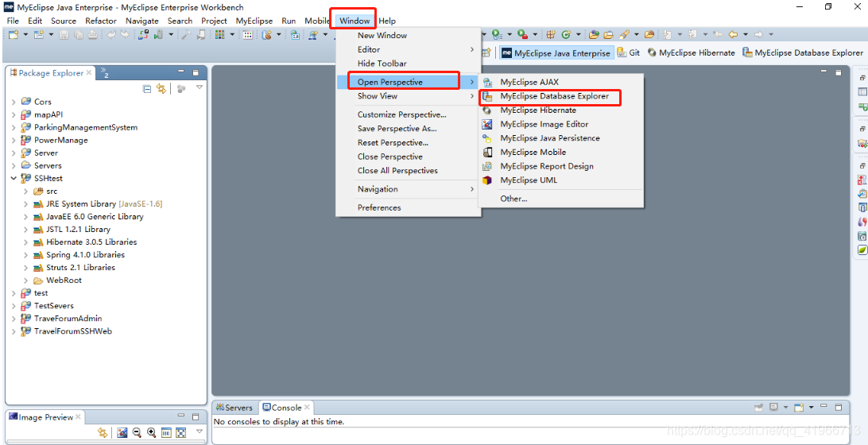This screenshot has width=868, height=445.
Task: Open the Refactor menu
Action: (101, 21)
